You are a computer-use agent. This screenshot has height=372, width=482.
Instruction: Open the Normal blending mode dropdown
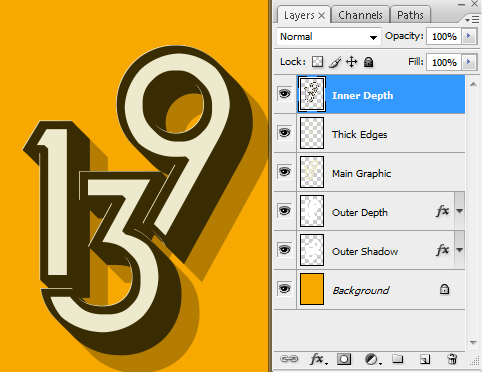[x=329, y=37]
